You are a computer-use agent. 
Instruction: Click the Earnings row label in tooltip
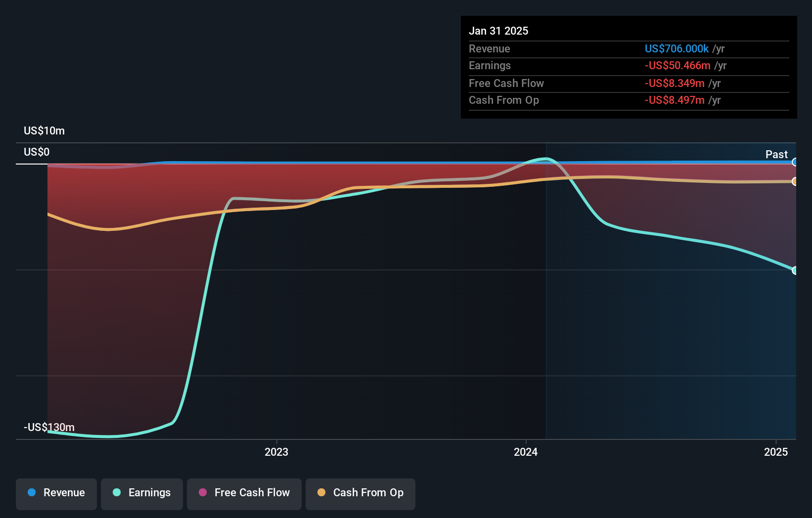[x=490, y=66]
